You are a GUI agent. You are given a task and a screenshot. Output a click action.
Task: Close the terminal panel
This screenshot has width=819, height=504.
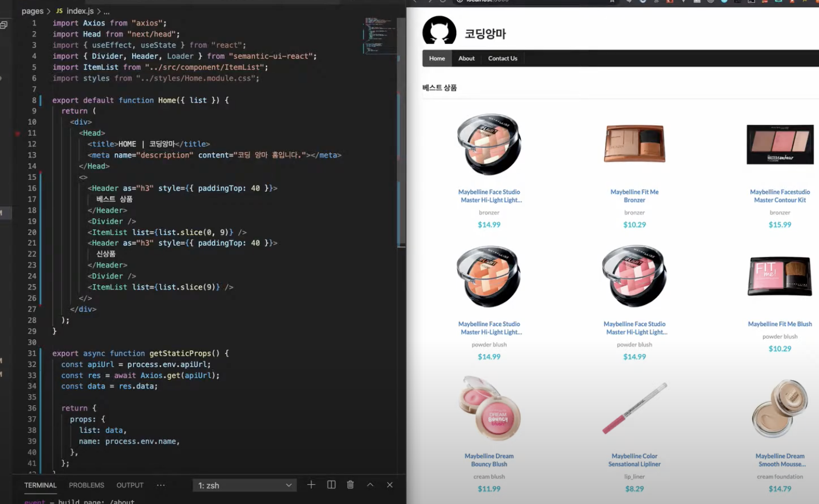point(389,484)
